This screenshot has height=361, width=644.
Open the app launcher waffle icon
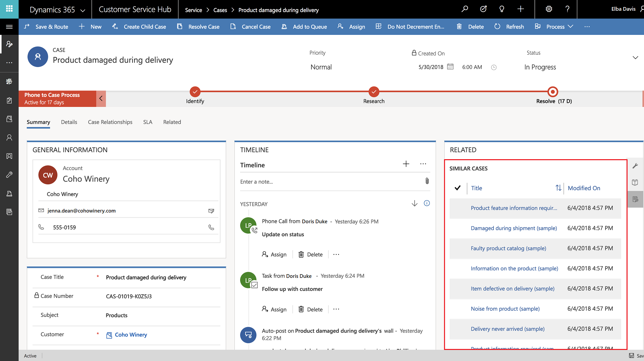9,9
